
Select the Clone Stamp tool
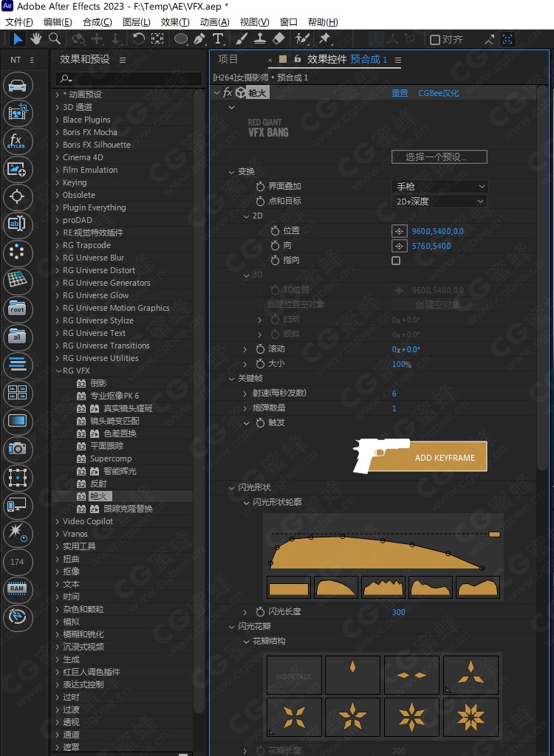(260, 39)
